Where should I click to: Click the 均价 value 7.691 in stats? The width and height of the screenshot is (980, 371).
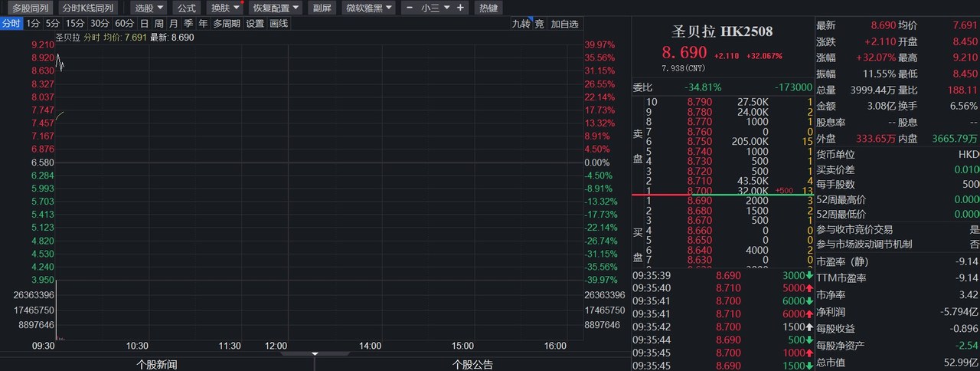965,25
